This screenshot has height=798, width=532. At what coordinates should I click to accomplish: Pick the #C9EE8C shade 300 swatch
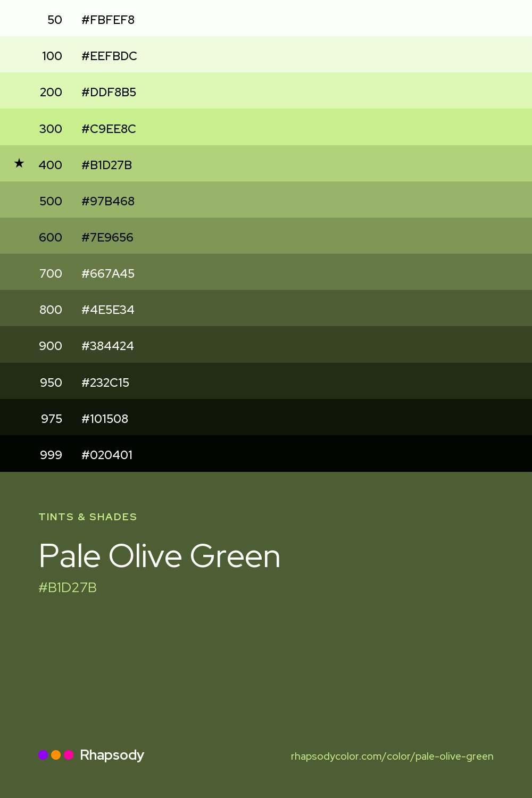point(266,127)
